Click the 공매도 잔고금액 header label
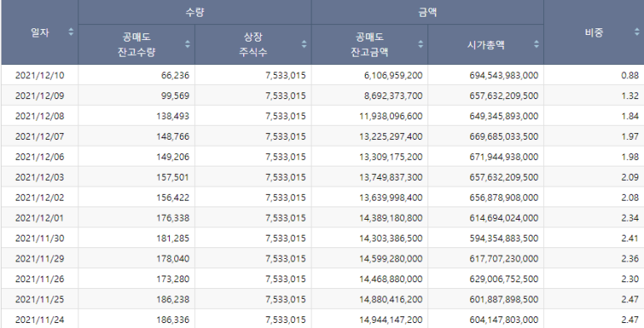This screenshot has width=644, height=328. [x=369, y=44]
